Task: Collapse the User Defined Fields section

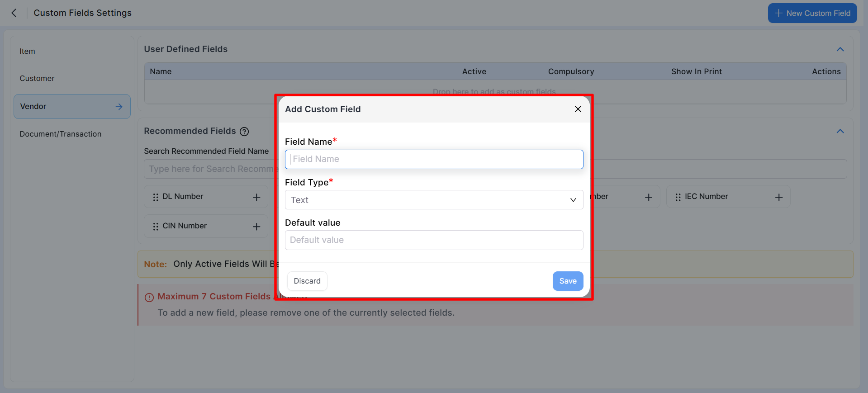Action: (x=840, y=49)
